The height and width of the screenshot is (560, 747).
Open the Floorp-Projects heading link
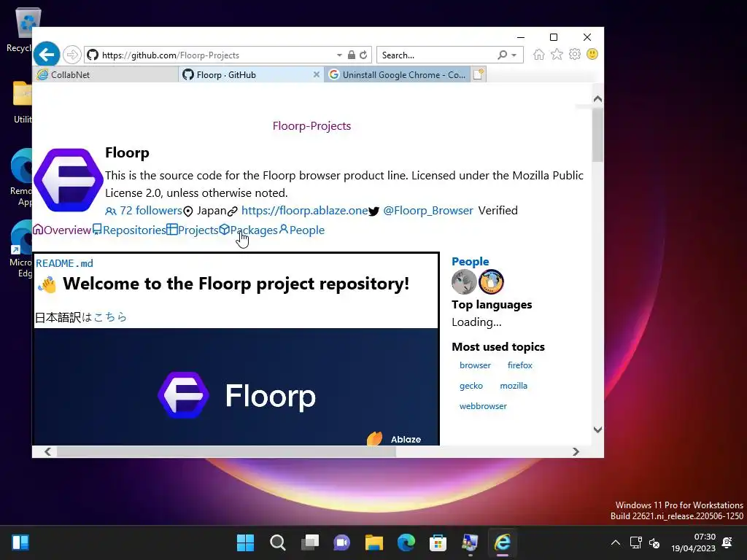click(311, 125)
